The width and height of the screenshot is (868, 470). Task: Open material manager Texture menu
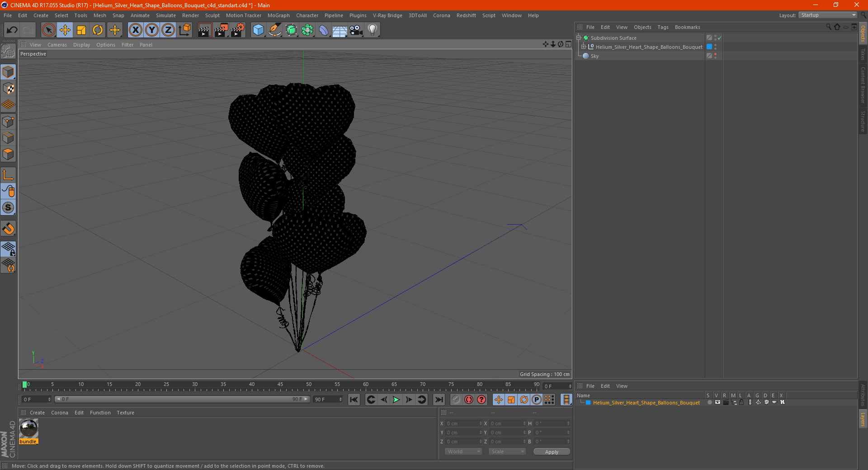(125, 413)
